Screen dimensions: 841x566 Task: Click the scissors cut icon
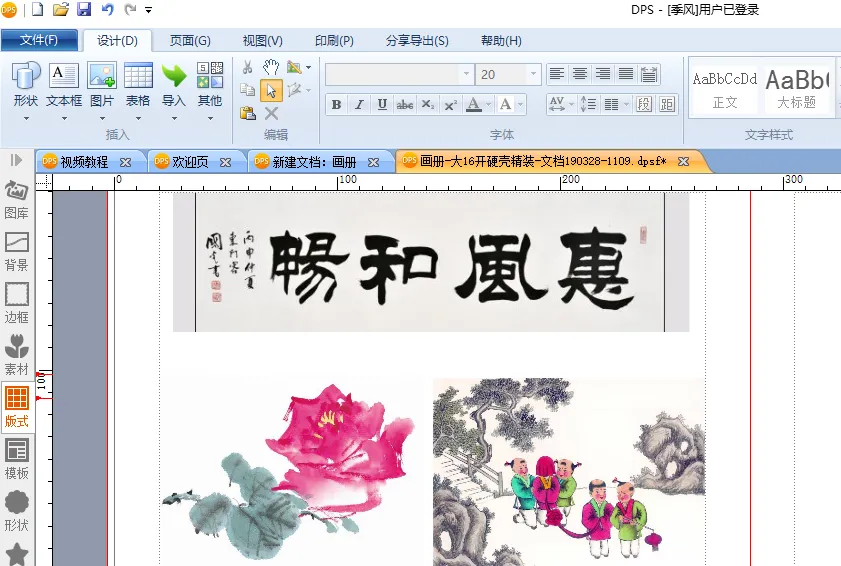(x=247, y=67)
